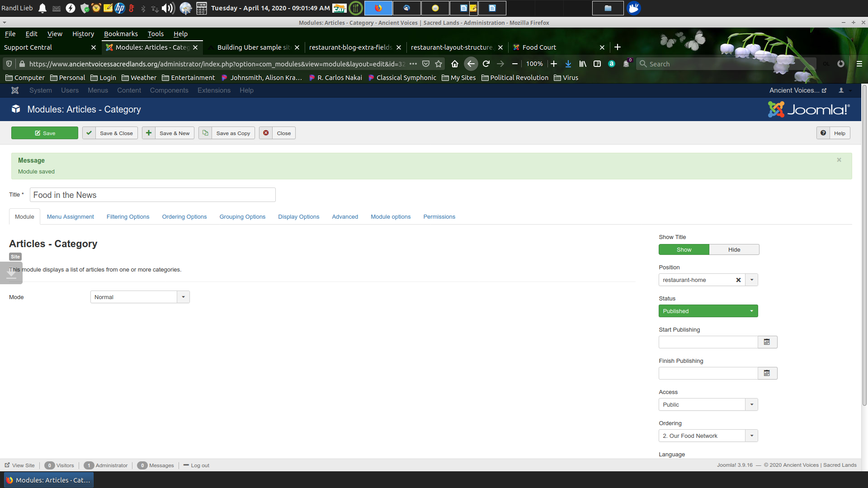Open the Extensions admin menu
Screen dimensions: 868x488
[214, 90]
